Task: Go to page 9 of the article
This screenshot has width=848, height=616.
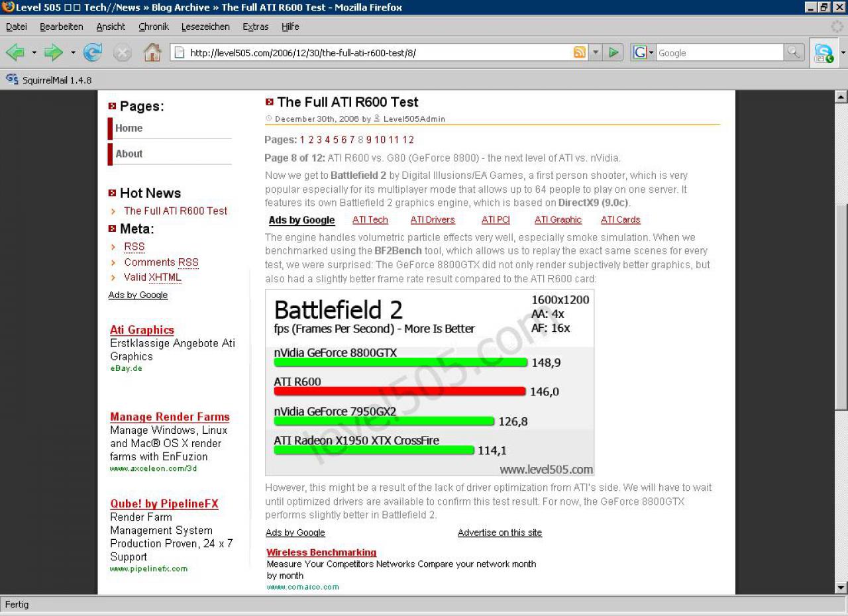Action: 369,140
